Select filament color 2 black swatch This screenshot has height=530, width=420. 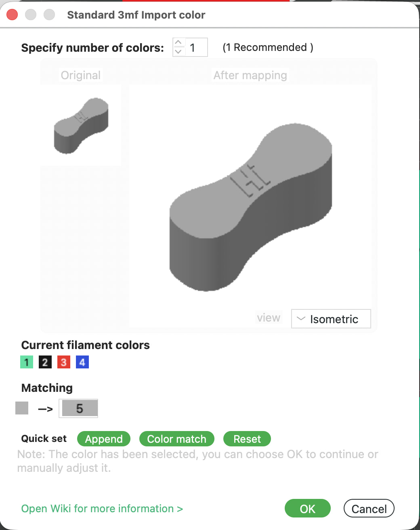(45, 362)
